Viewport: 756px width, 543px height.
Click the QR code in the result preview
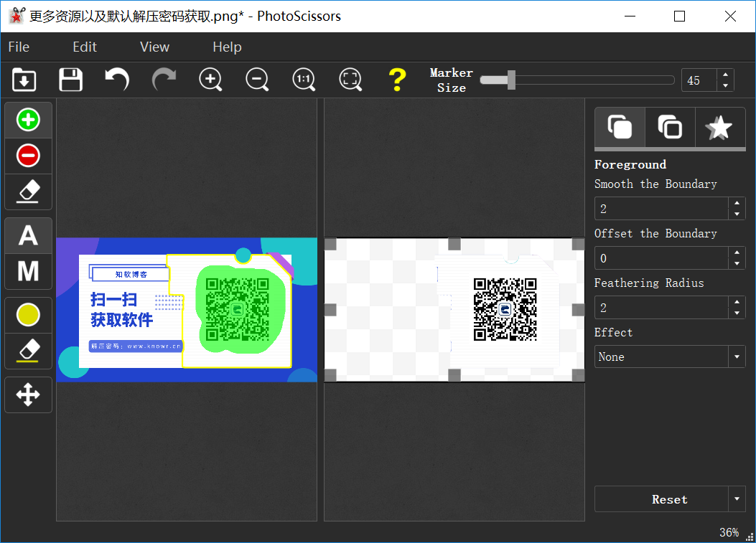click(x=505, y=309)
